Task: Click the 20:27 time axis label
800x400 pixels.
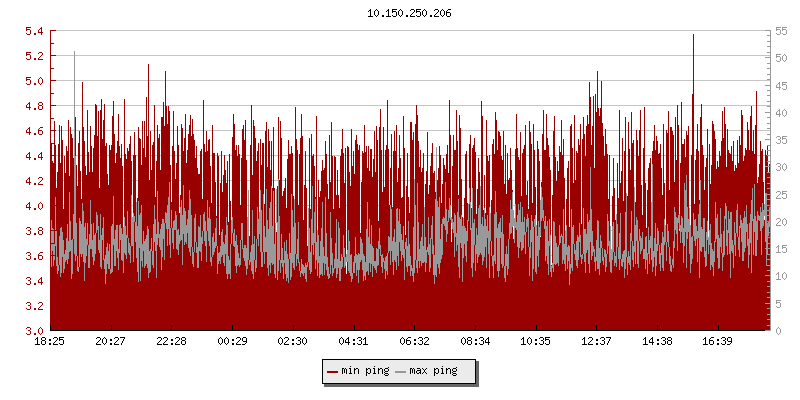Action: click(110, 342)
